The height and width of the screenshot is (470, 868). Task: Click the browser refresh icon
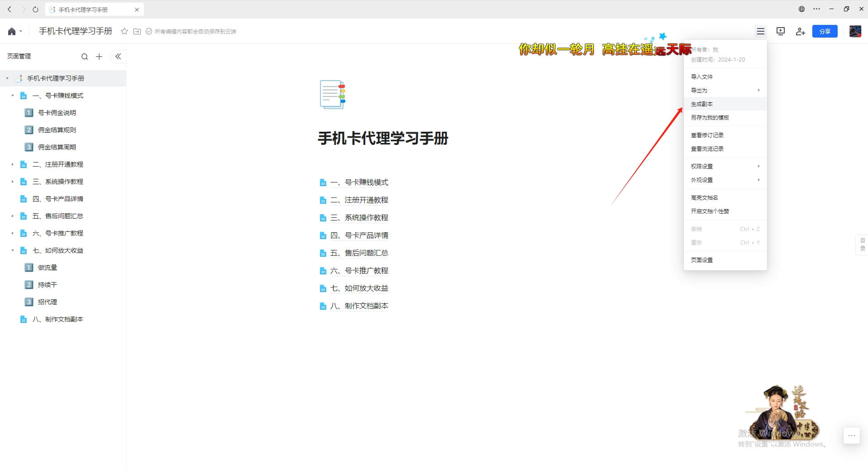35,9
